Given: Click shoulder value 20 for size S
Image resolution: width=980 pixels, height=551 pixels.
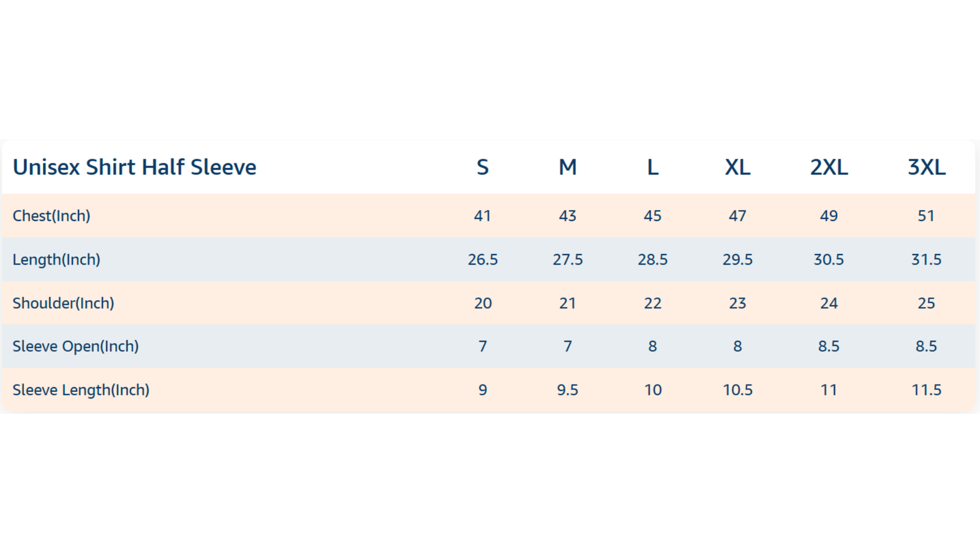Looking at the screenshot, I should tap(483, 303).
